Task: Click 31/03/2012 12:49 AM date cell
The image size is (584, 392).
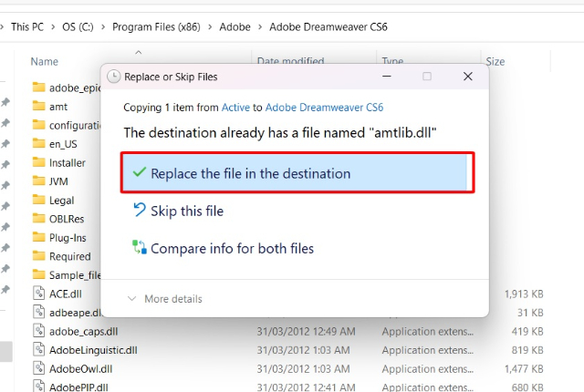Action: [x=307, y=332]
